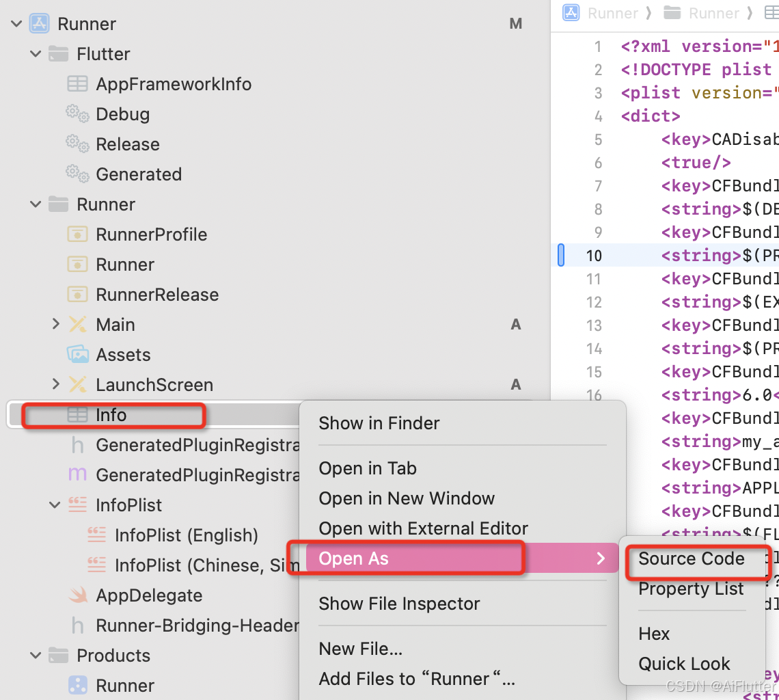This screenshot has height=700, width=779.
Task: Click the Runner app product icon
Action: (77, 685)
